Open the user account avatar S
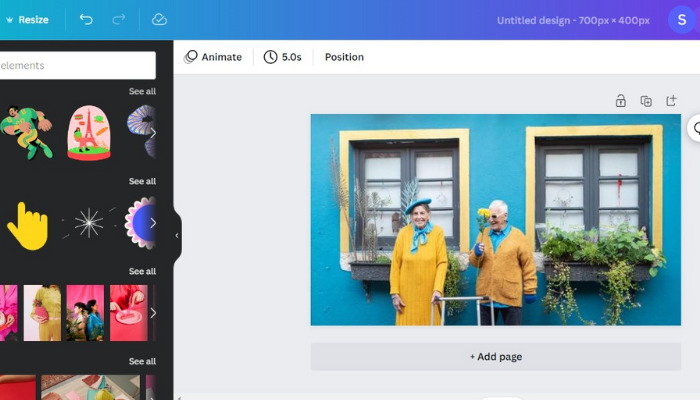Screen dimensions: 700x400 [x=682, y=20]
